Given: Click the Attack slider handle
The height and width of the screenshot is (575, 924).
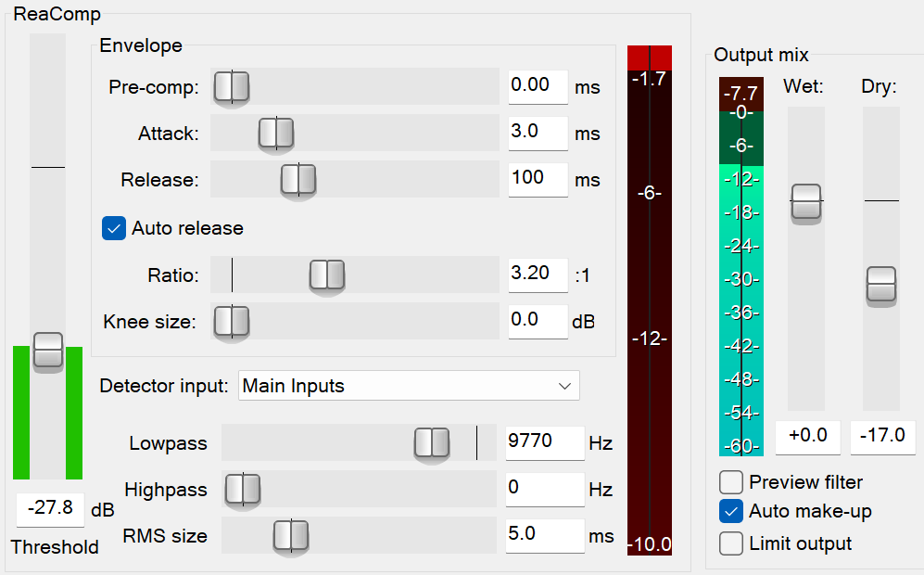Looking at the screenshot, I should point(275,134).
